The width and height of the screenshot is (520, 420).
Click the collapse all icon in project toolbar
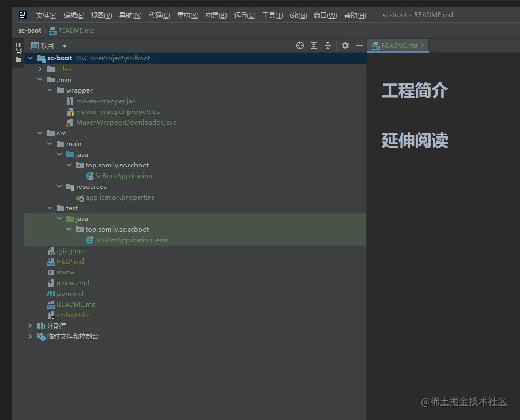(328, 45)
